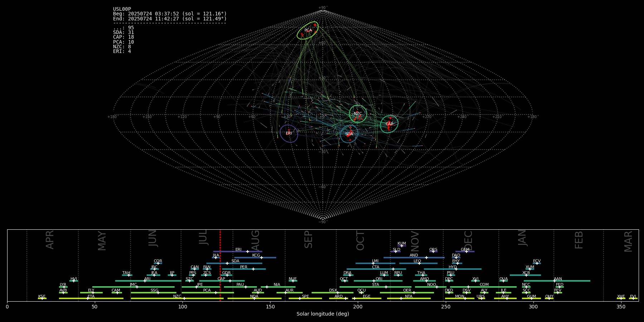644x322 pixels.
Task: Click the -30 latitude label on sky map
Action: click(x=323, y=152)
